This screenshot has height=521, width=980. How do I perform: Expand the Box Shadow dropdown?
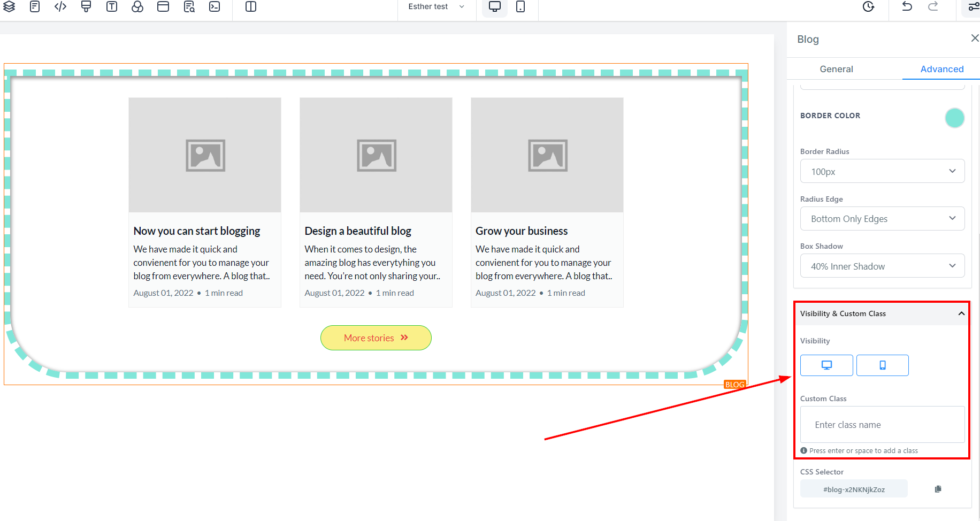tap(882, 266)
